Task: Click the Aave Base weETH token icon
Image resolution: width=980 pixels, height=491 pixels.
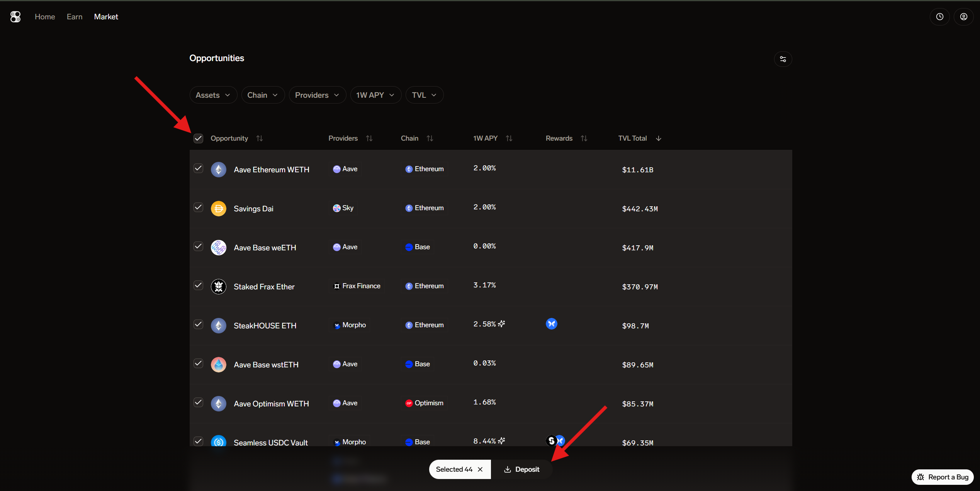Action: tap(218, 248)
